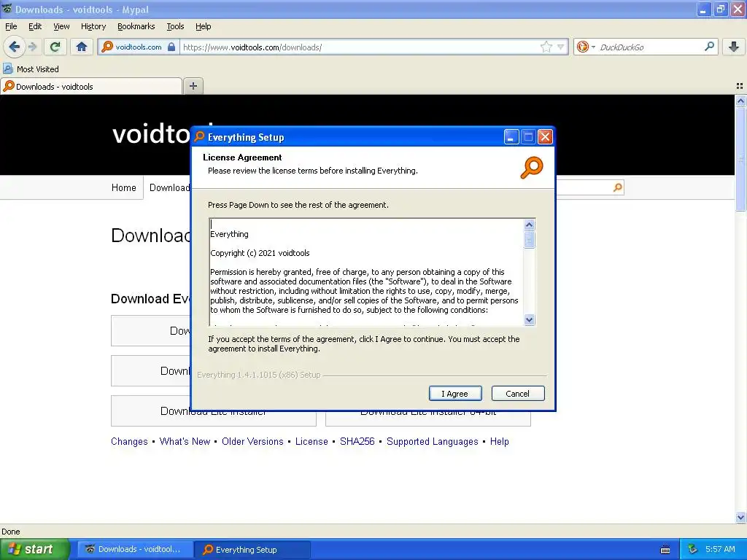Click Cancel in Everything Setup
Image resolution: width=747 pixels, height=560 pixels.
point(517,394)
